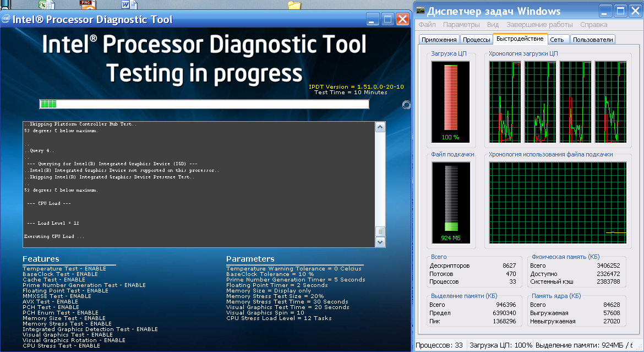This screenshot has height=352, width=644.
Task: Click the first CPU usage history graph
Action: (x=505, y=102)
